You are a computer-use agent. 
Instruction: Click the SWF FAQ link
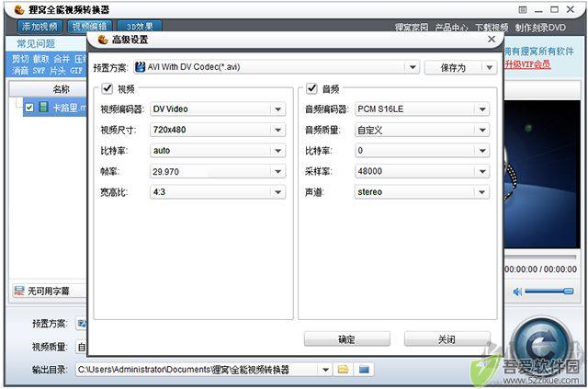[x=39, y=71]
